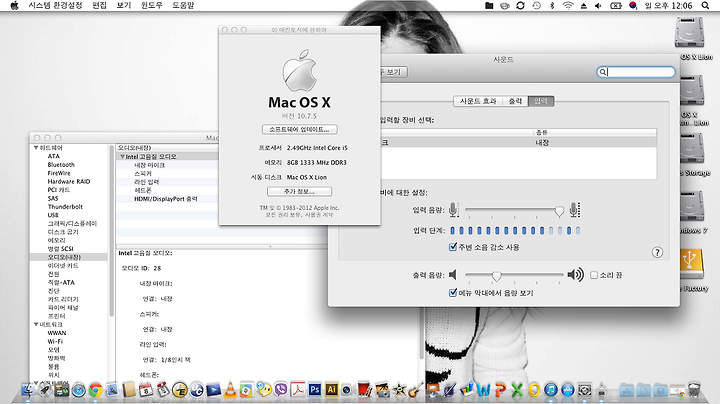Select HDMI/DisplayPort 출력 row
The image size is (720, 404).
[x=167, y=199]
